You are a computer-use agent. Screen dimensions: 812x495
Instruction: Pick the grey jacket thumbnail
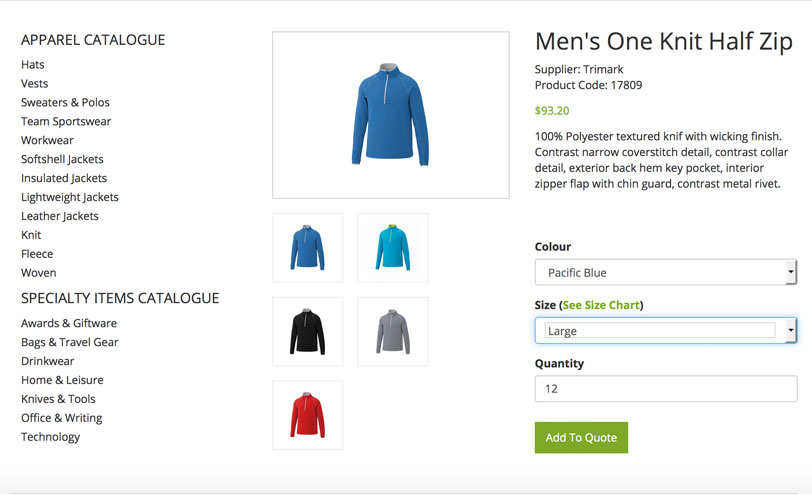coord(392,331)
